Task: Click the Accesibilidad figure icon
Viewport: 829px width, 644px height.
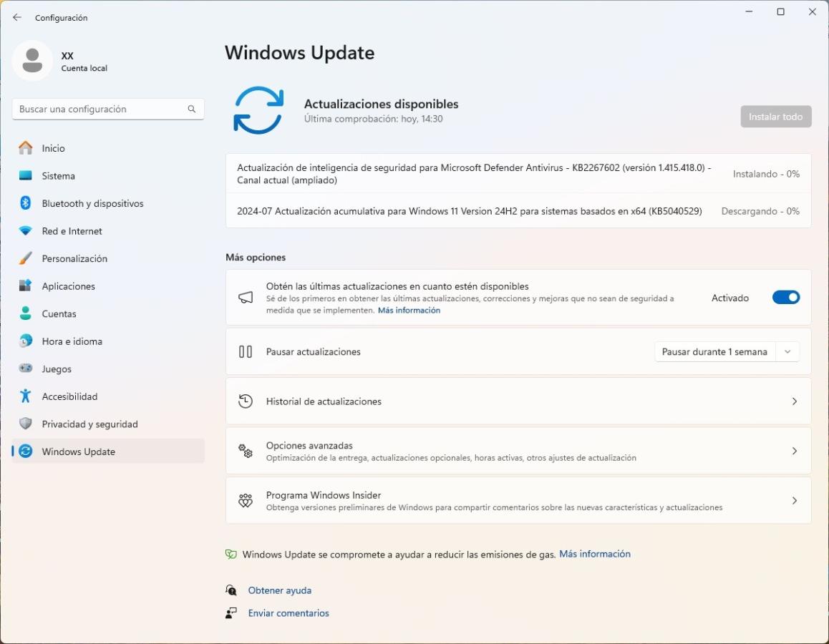Action: [26, 396]
